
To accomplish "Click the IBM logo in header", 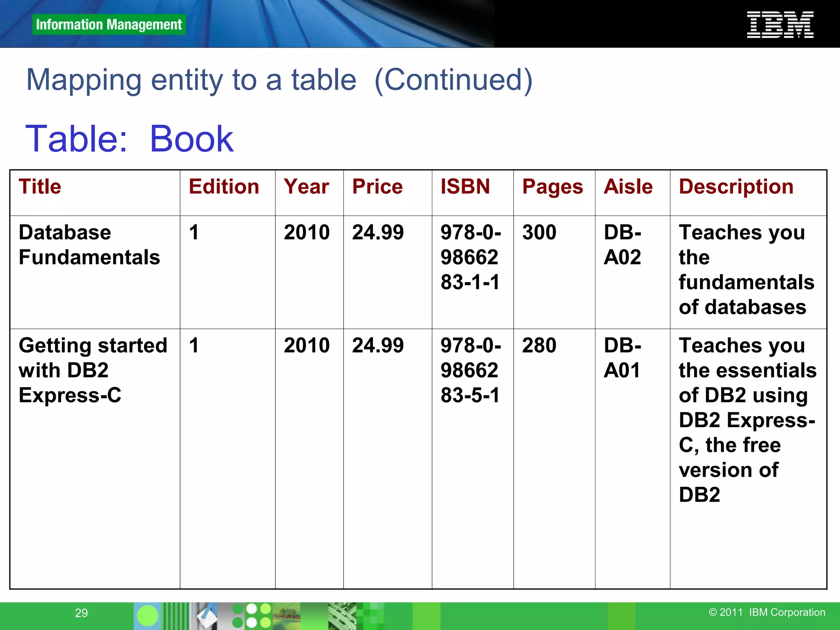I will tap(780, 25).
